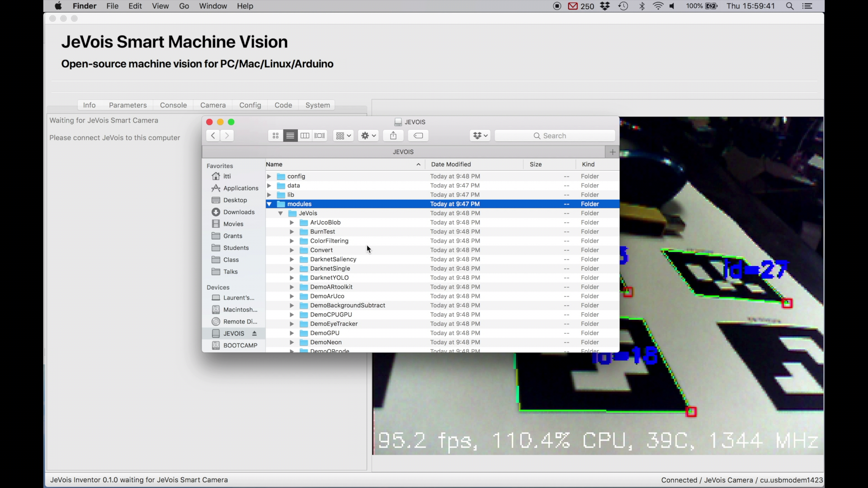Switch Finder to icon view

[x=275, y=136]
